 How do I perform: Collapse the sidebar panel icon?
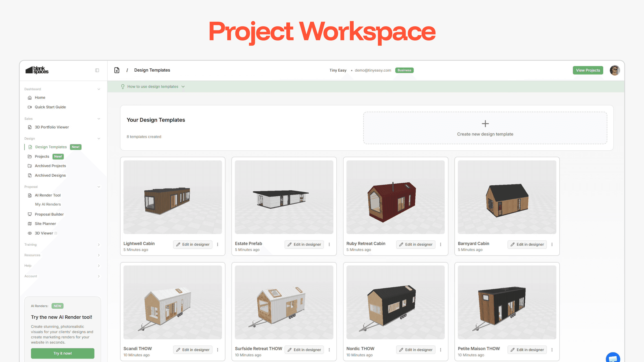pos(97,70)
